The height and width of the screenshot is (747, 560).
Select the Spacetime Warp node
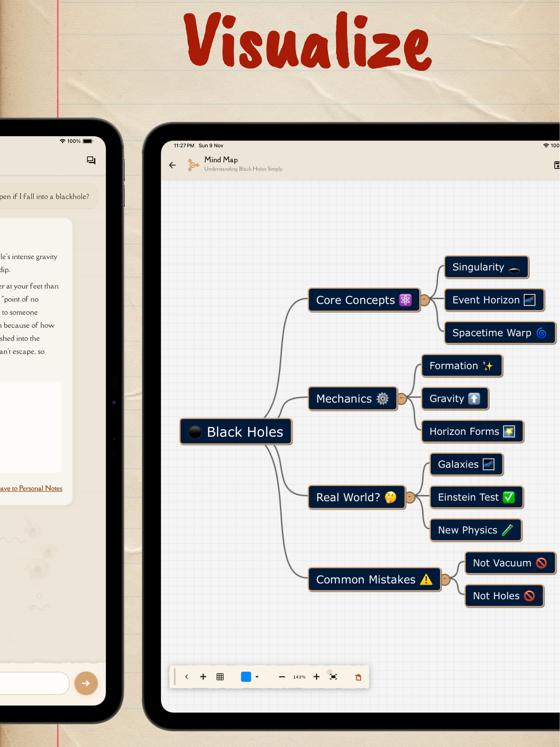pyautogui.click(x=500, y=333)
